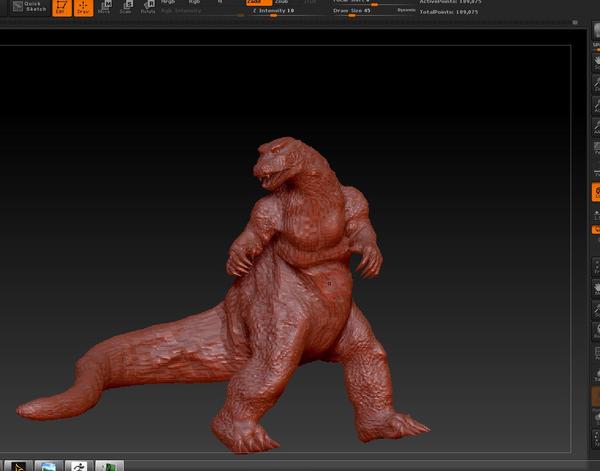This screenshot has width=600, height=471.
Task: Click the AAHalf icon in right shelf
Action: click(x=597, y=126)
